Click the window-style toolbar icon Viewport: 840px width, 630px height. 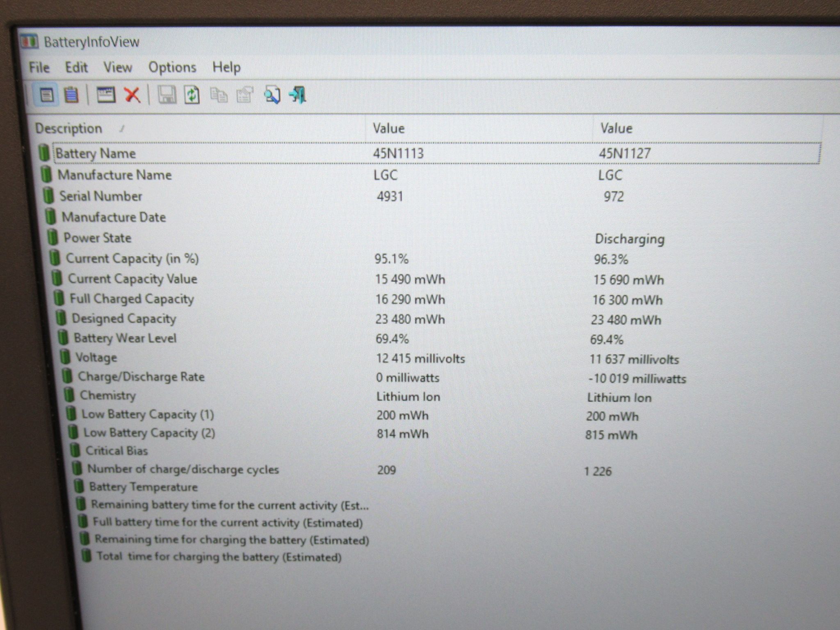click(106, 95)
